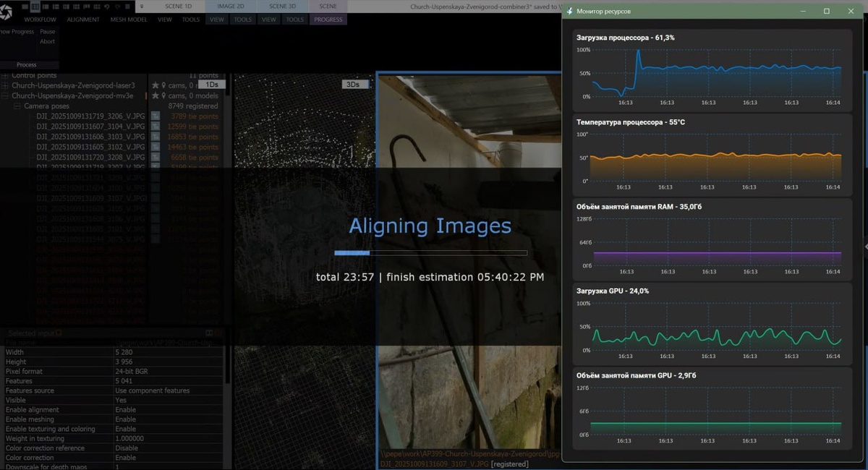
Task: Open the SCENE 3D context tab
Action: [x=282, y=6]
